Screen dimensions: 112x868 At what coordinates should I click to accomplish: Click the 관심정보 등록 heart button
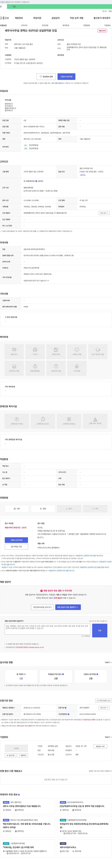click(x=46, y=76)
